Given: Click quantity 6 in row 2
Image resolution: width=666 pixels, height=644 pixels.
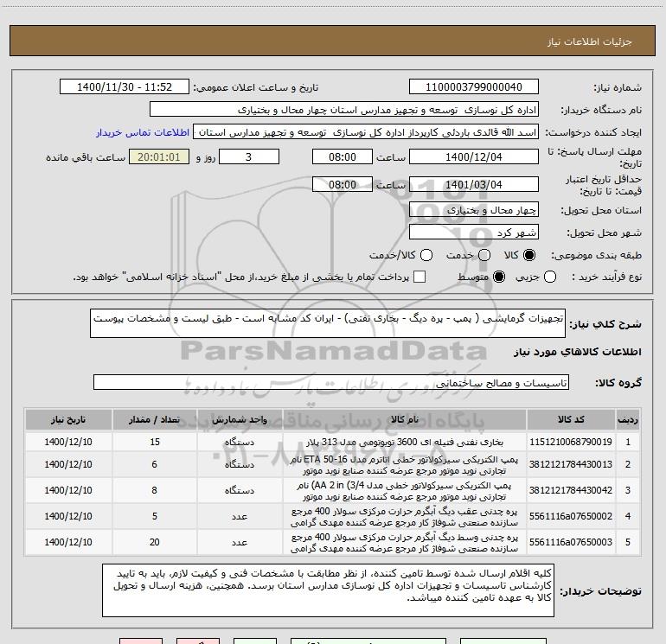Looking at the screenshot, I should pos(155,464).
